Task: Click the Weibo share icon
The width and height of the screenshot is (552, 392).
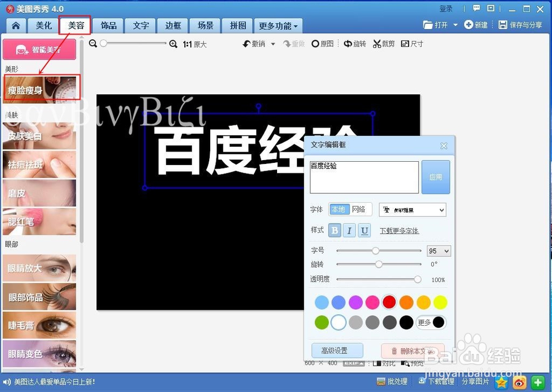Action: click(x=520, y=382)
